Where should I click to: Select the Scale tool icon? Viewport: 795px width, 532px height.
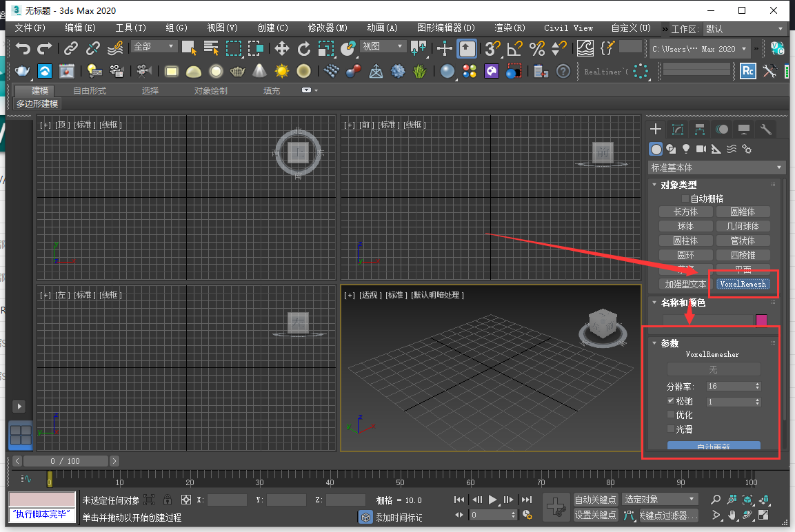pos(325,49)
